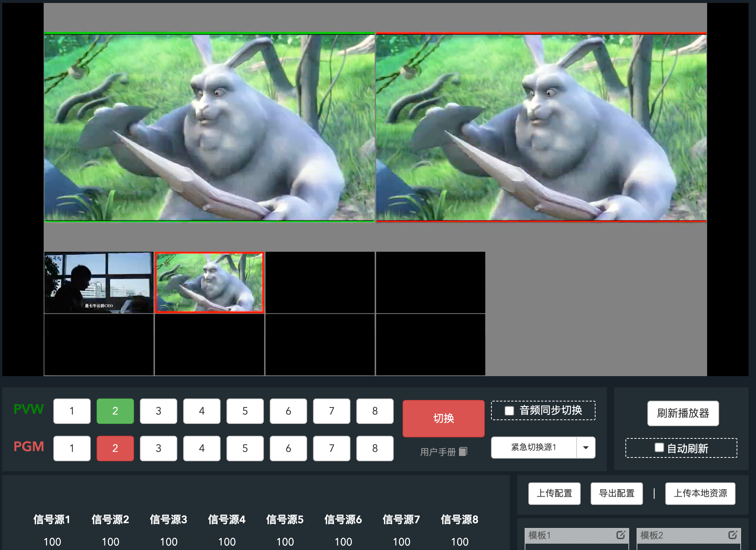Screen dimensions: 756x550
Task: Toggle the 自动刷新 checkbox
Action: click(659, 448)
